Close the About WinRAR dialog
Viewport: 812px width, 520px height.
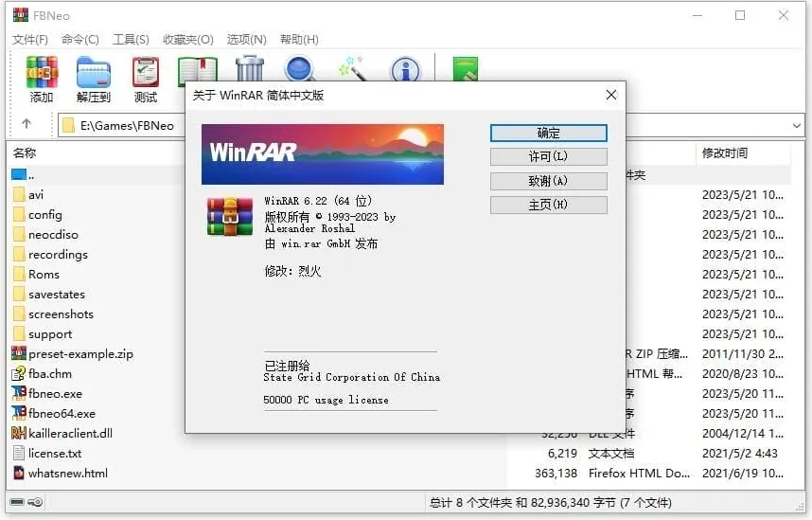point(611,95)
